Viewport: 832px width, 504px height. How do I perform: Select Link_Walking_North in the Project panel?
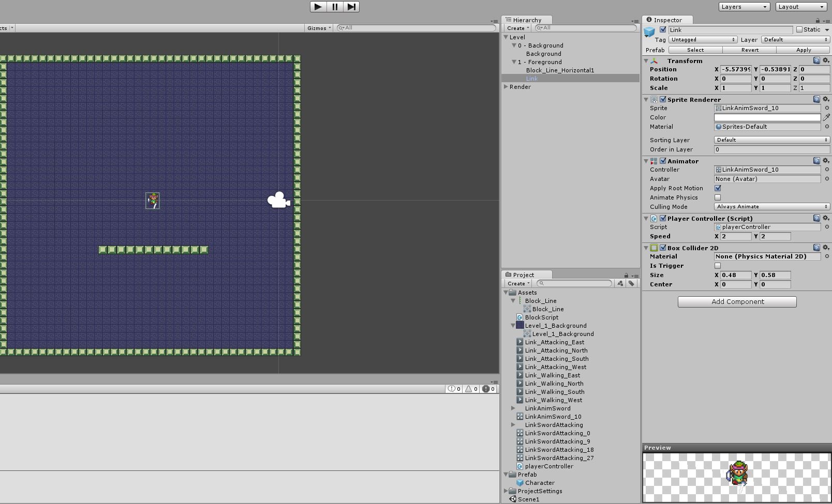click(554, 384)
